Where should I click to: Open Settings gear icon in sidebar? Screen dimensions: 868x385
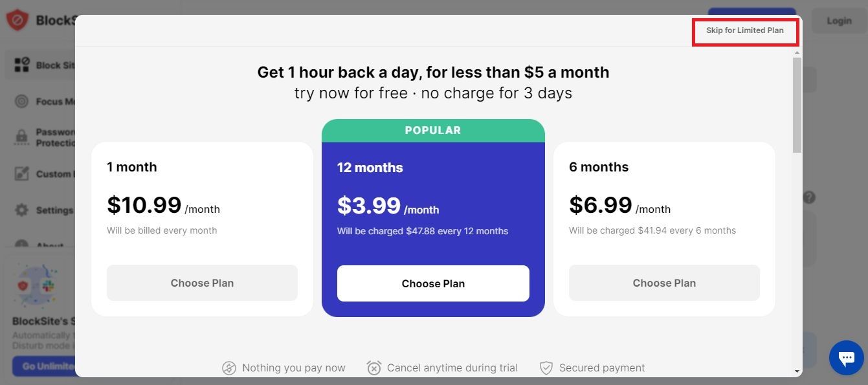tap(22, 210)
